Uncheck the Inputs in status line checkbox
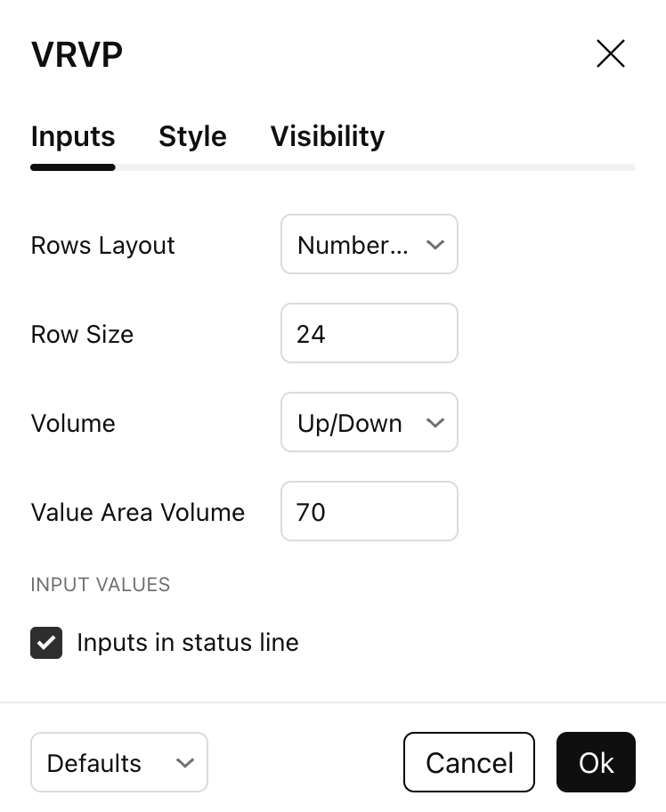This screenshot has width=666, height=812. tap(46, 642)
